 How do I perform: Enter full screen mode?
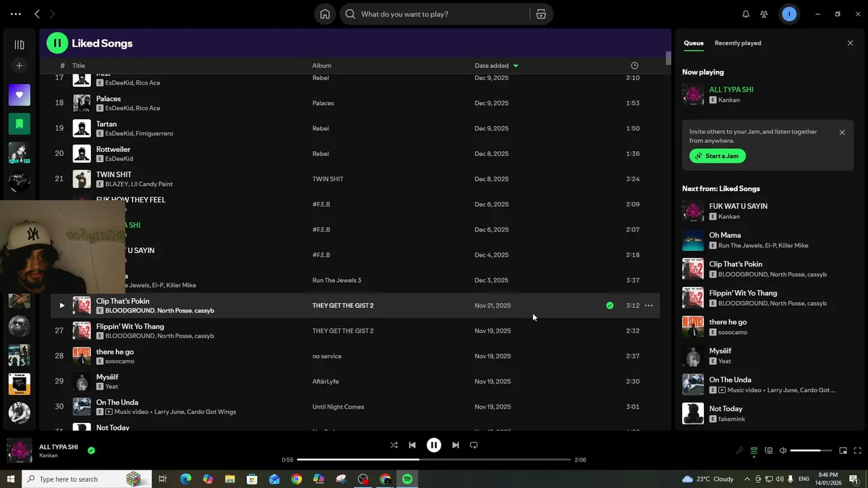(858, 451)
